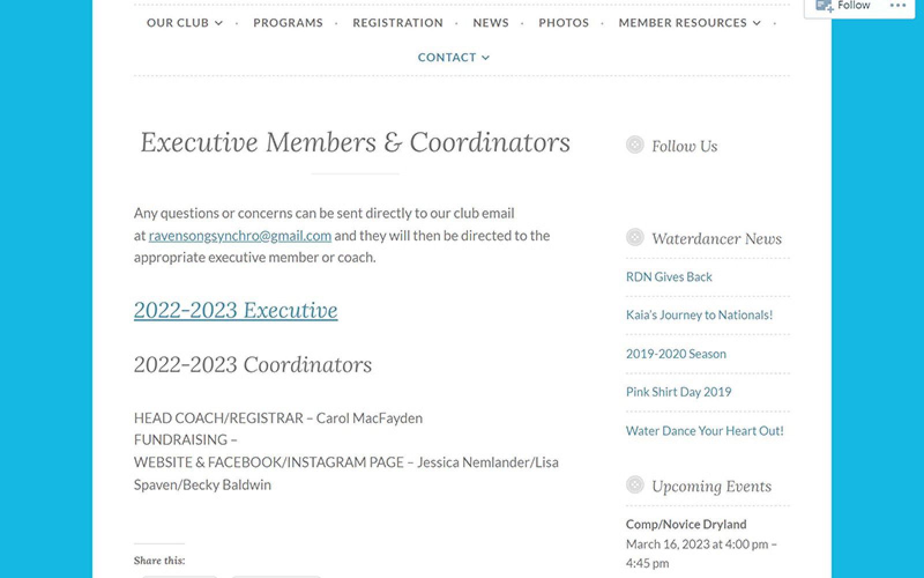Open the Registration menu item
This screenshot has height=578, width=924.
398,23
